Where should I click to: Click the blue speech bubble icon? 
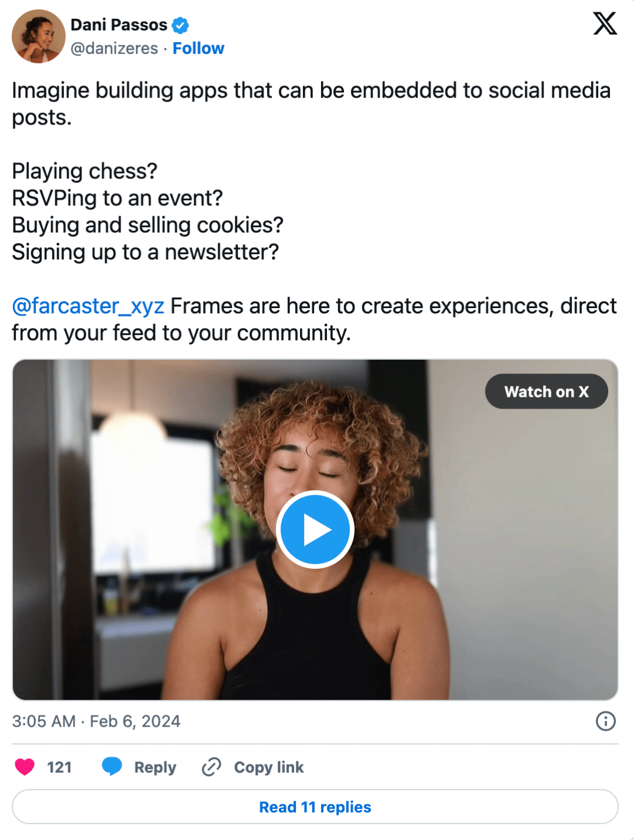tap(112, 767)
